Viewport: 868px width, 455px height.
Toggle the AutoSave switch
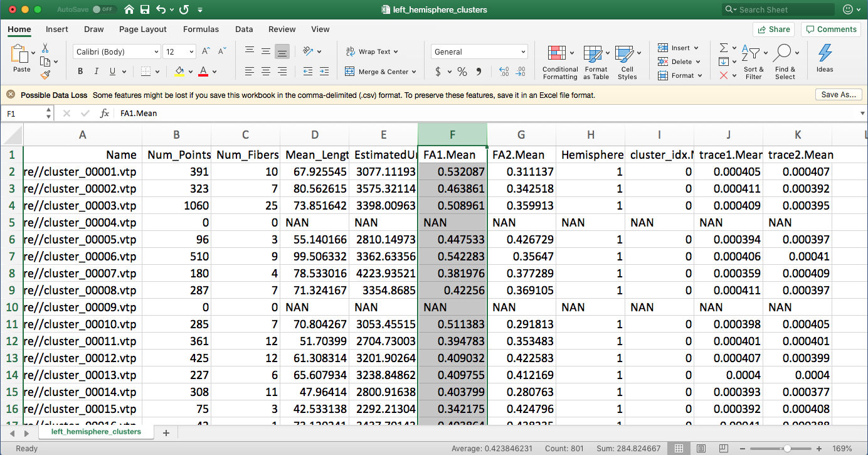pyautogui.click(x=103, y=9)
